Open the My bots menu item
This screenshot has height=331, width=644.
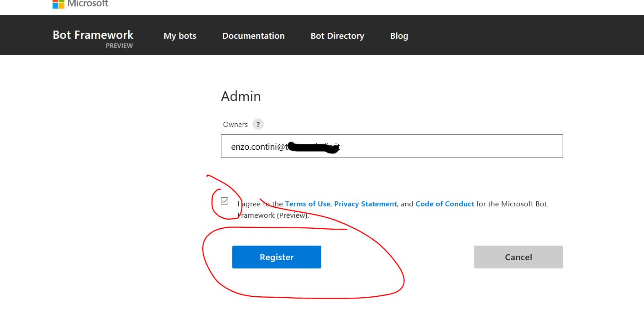pyautogui.click(x=180, y=36)
